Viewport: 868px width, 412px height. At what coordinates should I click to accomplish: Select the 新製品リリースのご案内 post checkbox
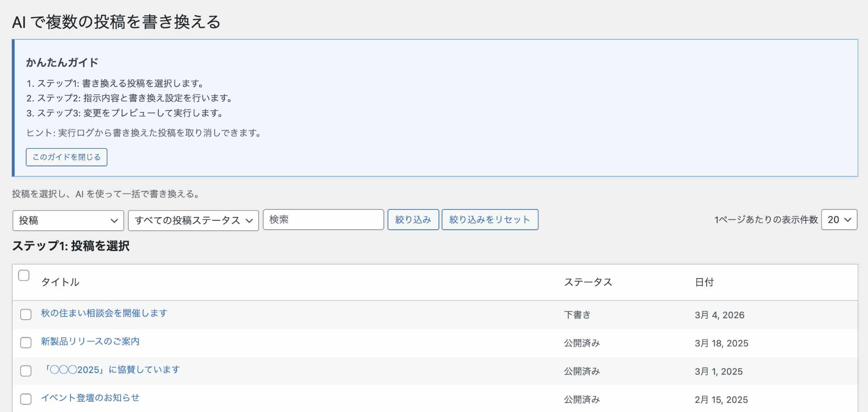click(26, 343)
